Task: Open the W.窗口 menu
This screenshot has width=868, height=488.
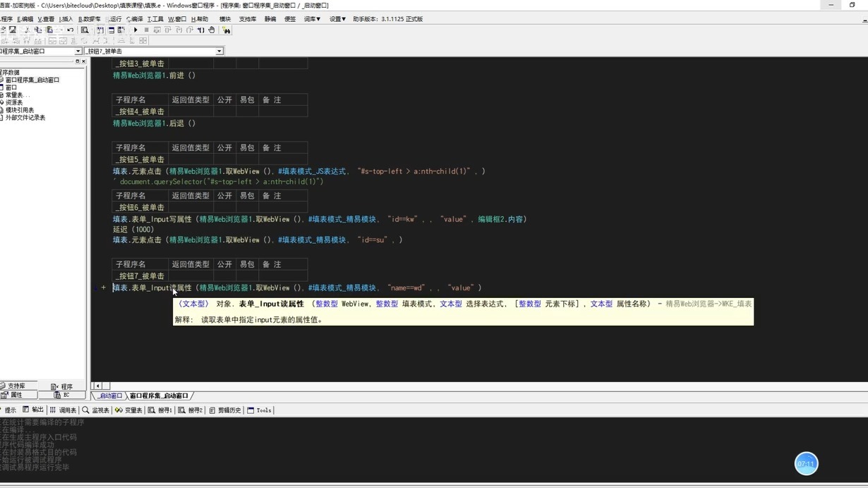Action: pyautogui.click(x=177, y=19)
